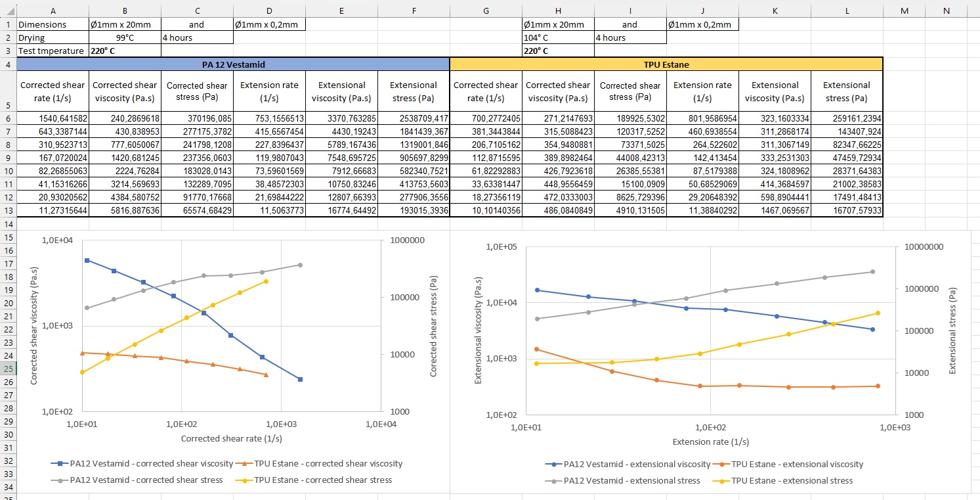Select column header M
Image resolution: width=980 pixels, height=500 pixels.
tap(904, 11)
